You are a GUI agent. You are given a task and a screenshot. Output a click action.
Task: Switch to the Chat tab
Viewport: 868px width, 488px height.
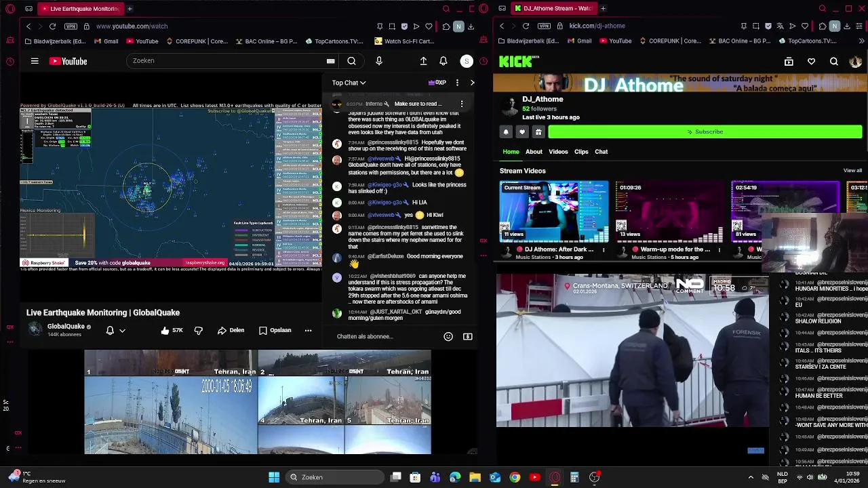coord(601,152)
